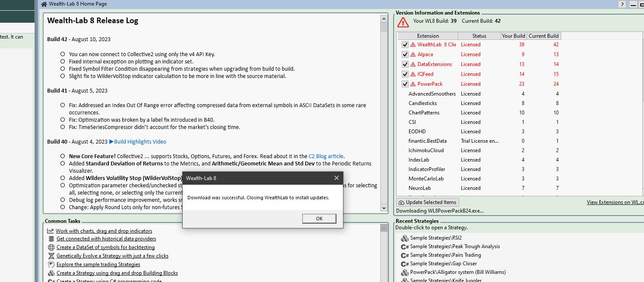The width and height of the screenshot is (644, 282).
Task: Click the play icon before Build Highlights Video
Action: click(x=111, y=141)
